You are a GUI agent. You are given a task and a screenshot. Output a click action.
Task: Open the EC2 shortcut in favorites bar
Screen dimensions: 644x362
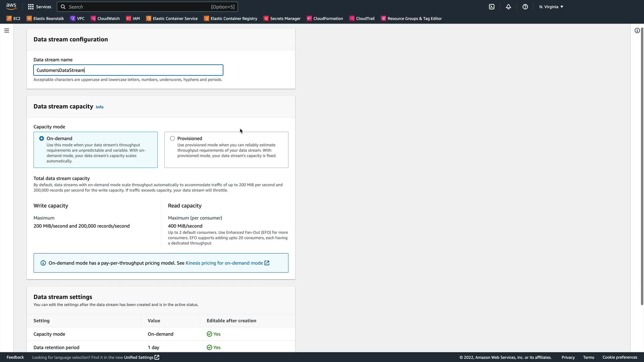point(13,18)
